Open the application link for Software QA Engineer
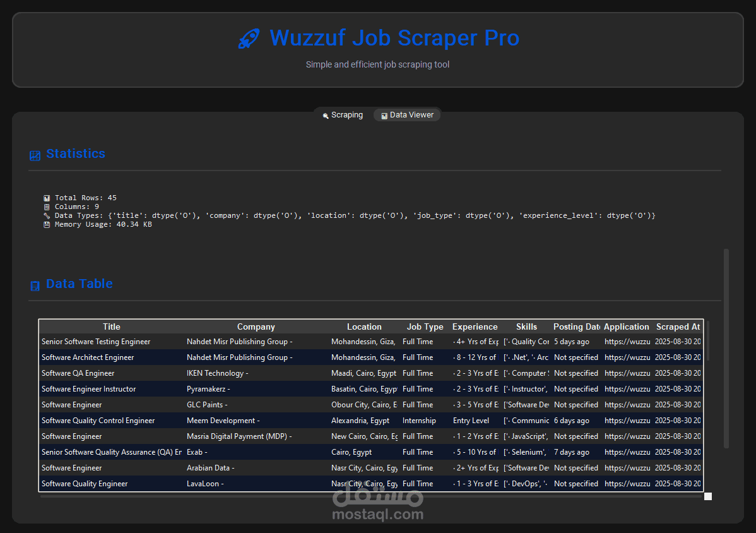Screen dimensions: 756x533 (x=627, y=373)
